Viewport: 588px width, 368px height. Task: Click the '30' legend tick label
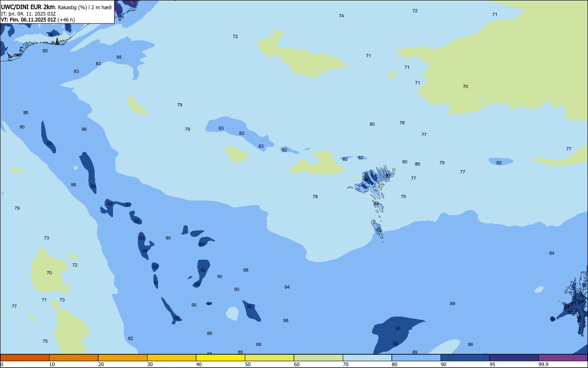pos(150,364)
